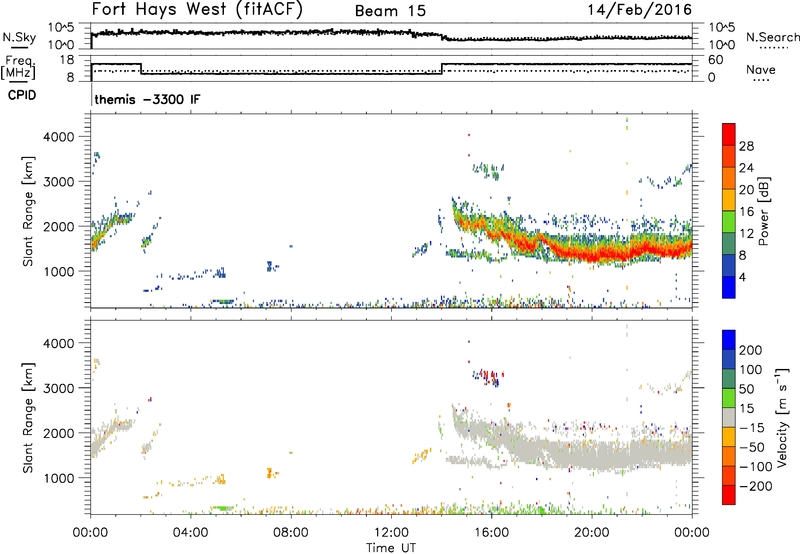800x554 pixels.
Task: Click the light green Power segment between 12 and 16
Action: [x=729, y=221]
